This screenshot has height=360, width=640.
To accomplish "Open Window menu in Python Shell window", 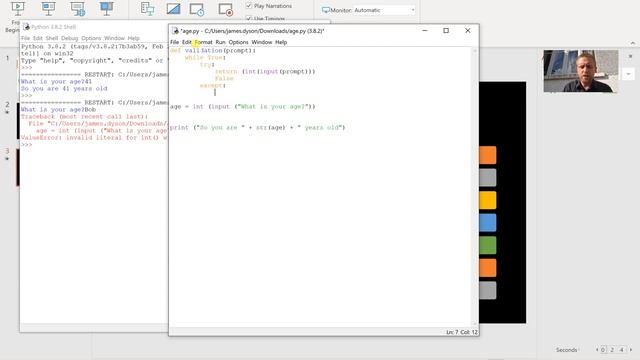I will pos(114,38).
